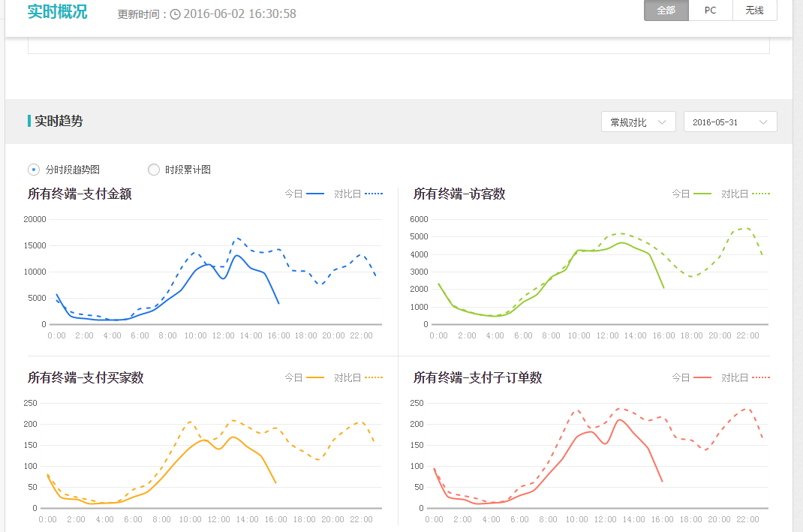This screenshot has height=532, width=803.
Task: Open the 常规对比 comparison dropdown
Action: (638, 122)
